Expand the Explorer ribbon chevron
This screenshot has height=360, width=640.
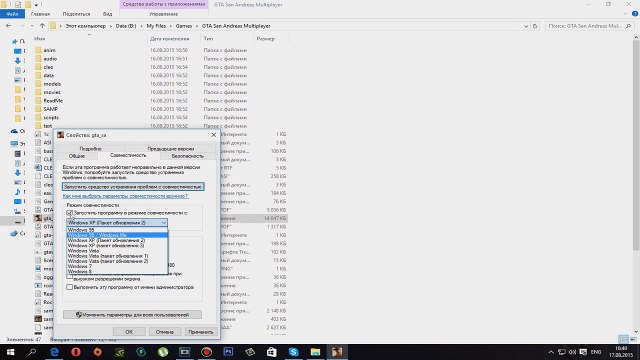coord(625,14)
